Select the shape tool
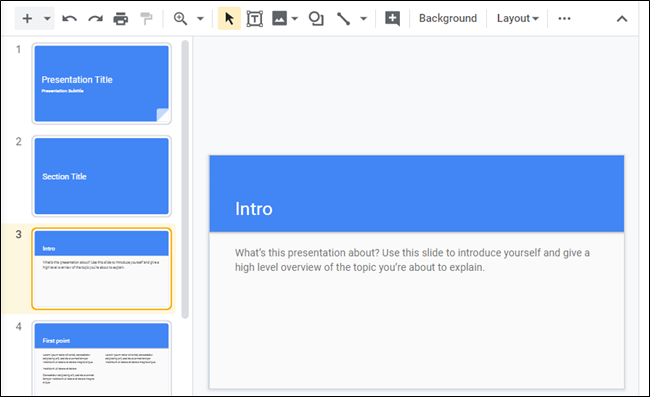 [316, 19]
